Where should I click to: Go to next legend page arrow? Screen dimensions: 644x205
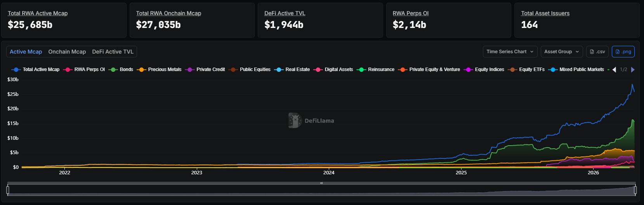[633, 69]
